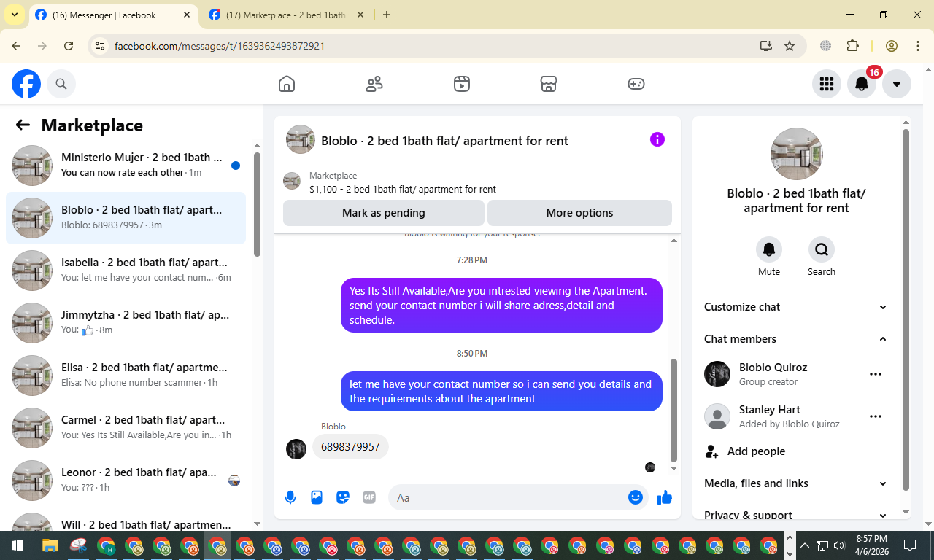Collapse Chat members section
The width and height of the screenshot is (934, 560).
[796, 339]
